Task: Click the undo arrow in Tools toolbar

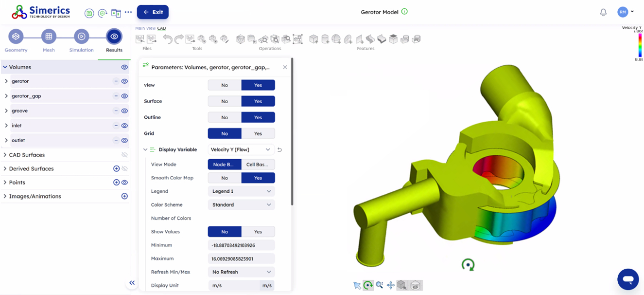Action: click(167, 39)
